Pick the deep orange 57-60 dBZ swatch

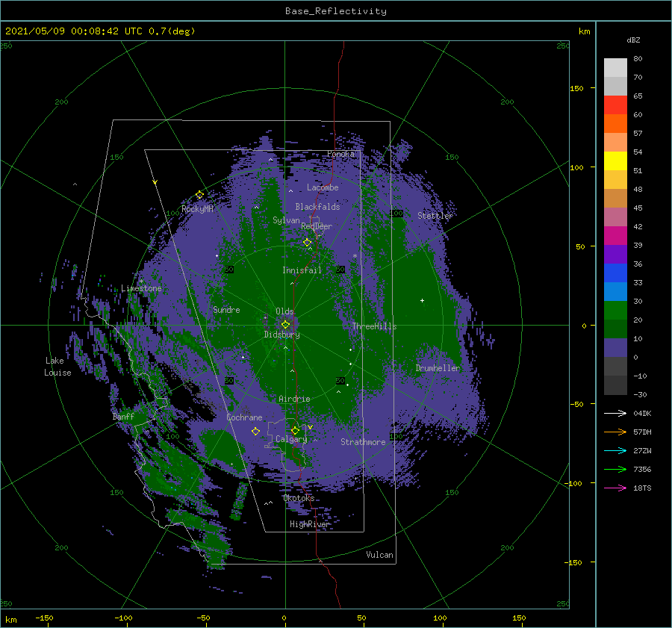(615, 124)
